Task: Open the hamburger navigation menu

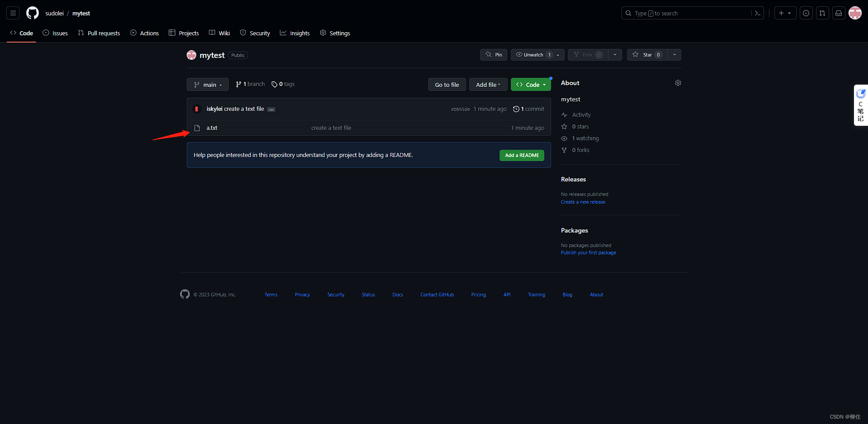Action: pyautogui.click(x=13, y=13)
